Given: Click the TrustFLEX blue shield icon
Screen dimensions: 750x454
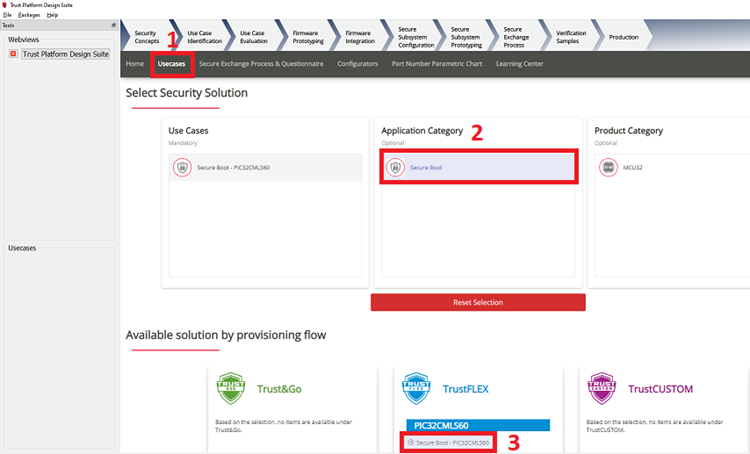Looking at the screenshot, I should coord(415,388).
